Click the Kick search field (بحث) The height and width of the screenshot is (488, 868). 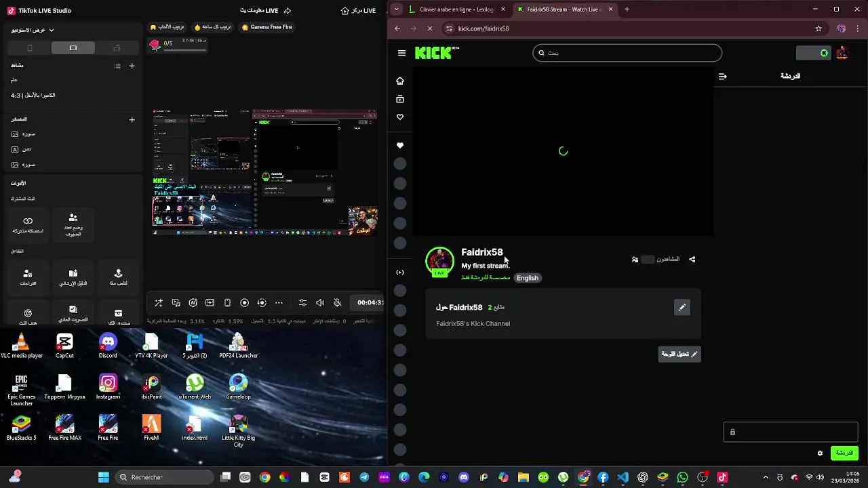coord(627,53)
